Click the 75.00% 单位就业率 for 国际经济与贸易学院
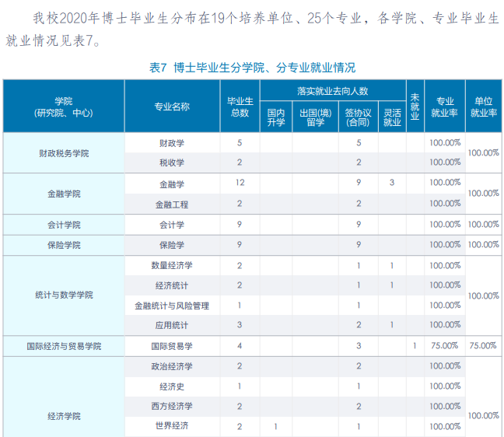 [483, 346]
